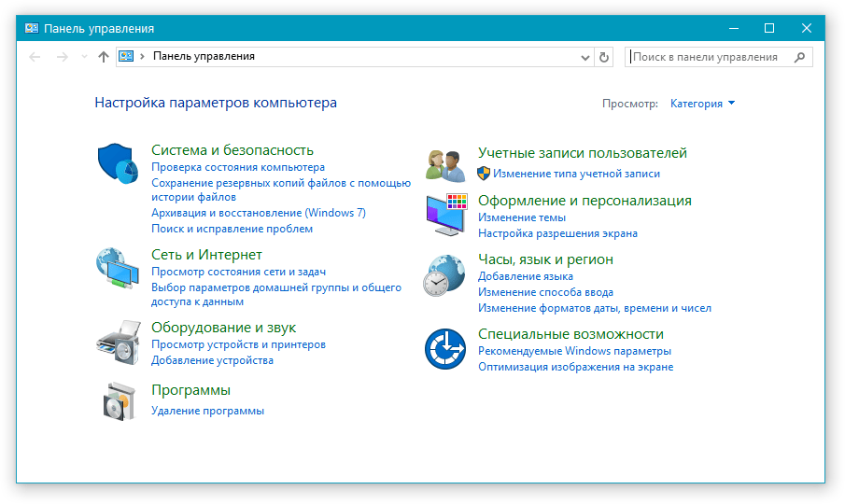Click Добавление устройства link
Image resolution: width=845 pixels, height=504 pixels.
(x=212, y=360)
